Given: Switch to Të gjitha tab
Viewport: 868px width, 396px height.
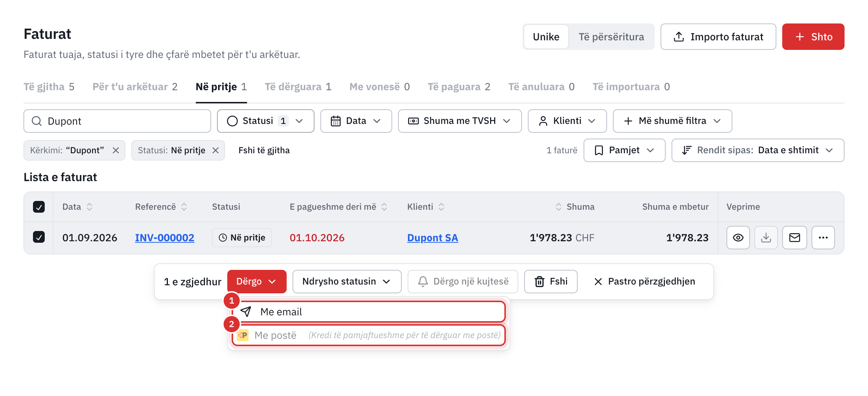Looking at the screenshot, I should coord(49,87).
